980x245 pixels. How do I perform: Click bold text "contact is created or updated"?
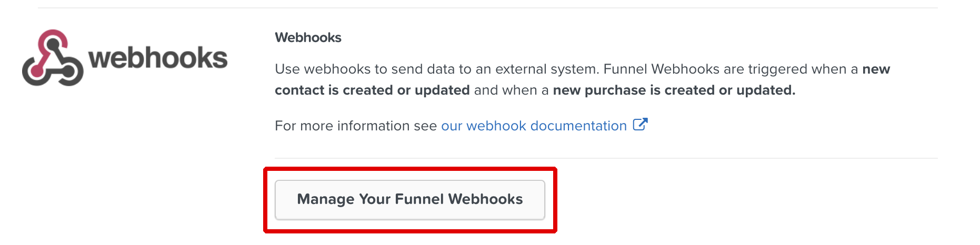[372, 90]
